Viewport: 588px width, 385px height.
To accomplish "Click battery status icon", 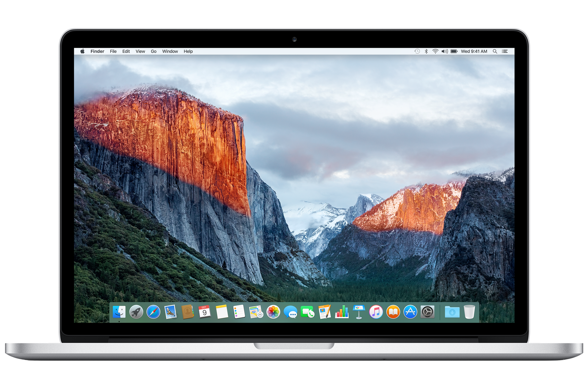I will tap(454, 51).
